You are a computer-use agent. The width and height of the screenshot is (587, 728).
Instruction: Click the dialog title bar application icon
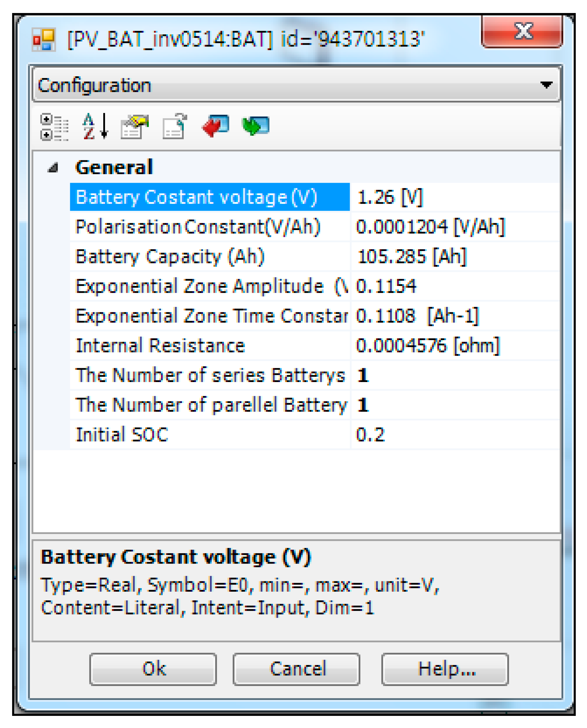pyautogui.click(x=43, y=40)
